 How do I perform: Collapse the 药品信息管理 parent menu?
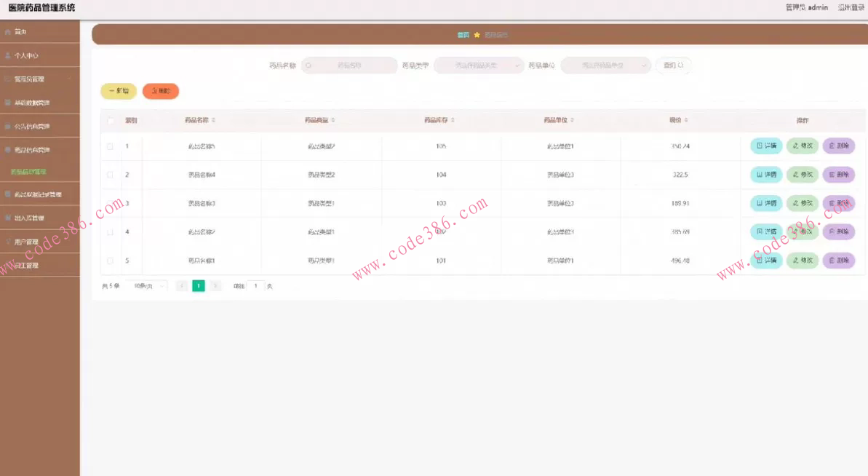click(x=40, y=150)
